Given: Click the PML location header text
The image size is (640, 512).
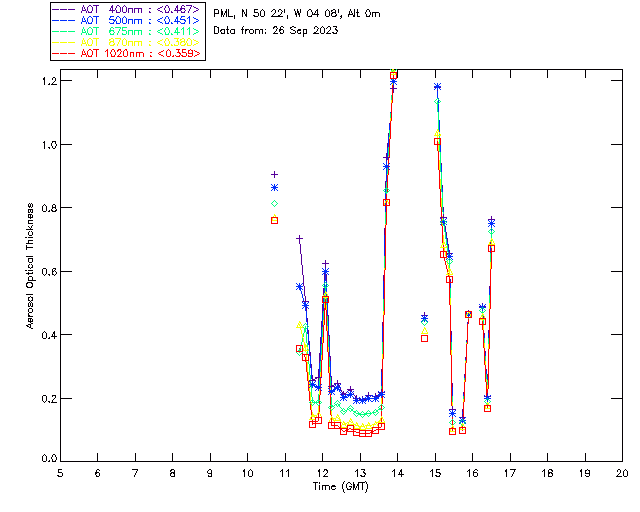Looking at the screenshot, I should coord(297,14).
